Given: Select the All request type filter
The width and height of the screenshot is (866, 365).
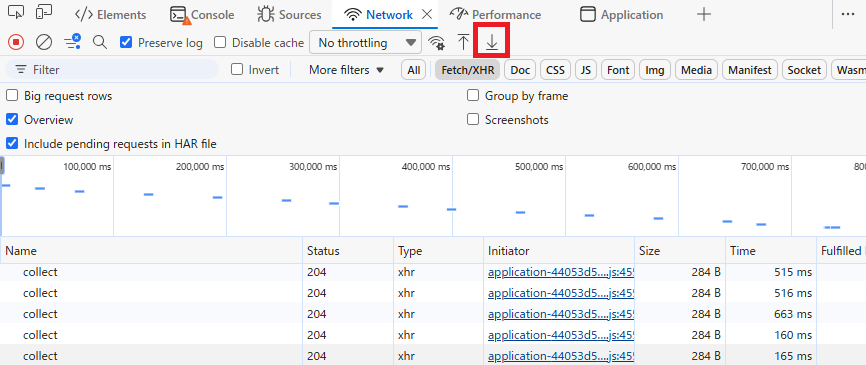Looking at the screenshot, I should click(x=413, y=70).
